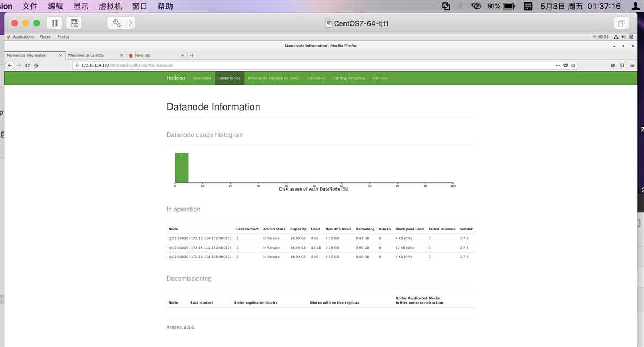
Task: Select the Datanodes tab
Action: pyautogui.click(x=229, y=78)
